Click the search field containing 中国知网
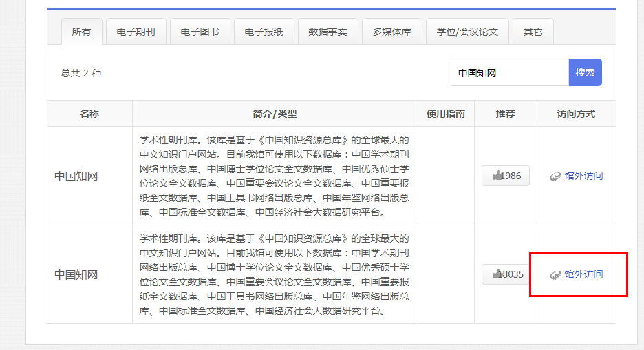The image size is (644, 350). click(510, 72)
